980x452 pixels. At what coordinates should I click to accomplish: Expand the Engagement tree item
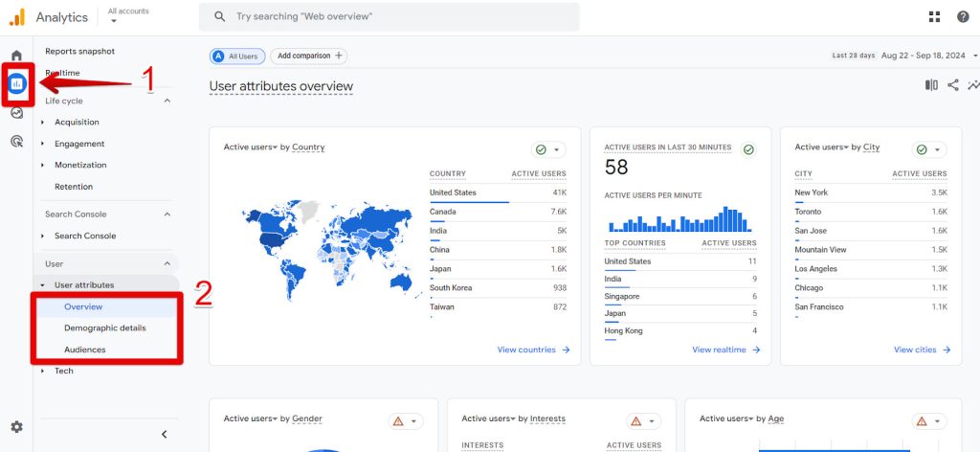click(x=42, y=144)
